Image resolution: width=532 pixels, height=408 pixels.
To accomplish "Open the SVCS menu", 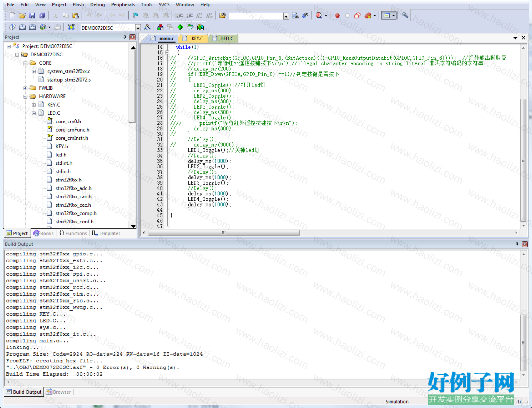I will point(164,4).
